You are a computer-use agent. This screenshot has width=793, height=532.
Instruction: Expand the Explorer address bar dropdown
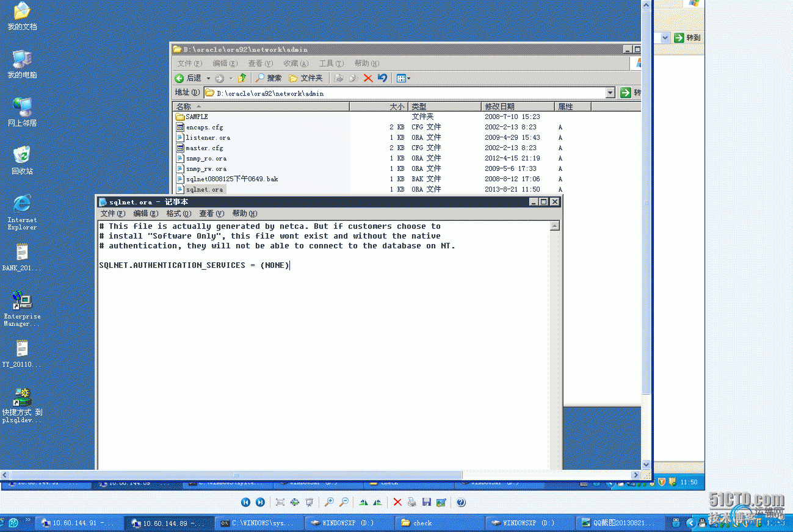point(610,93)
